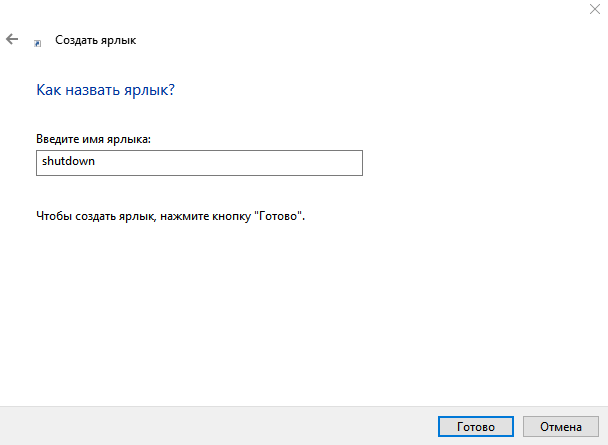Image resolution: width=608 pixels, height=445 pixels.
Task: Focus the shortcut name input field
Action: tap(198, 163)
